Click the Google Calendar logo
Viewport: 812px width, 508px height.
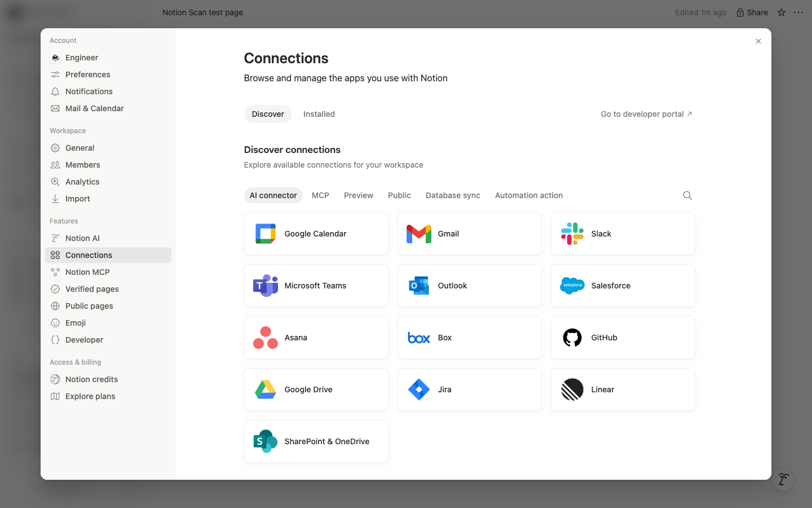coord(266,234)
